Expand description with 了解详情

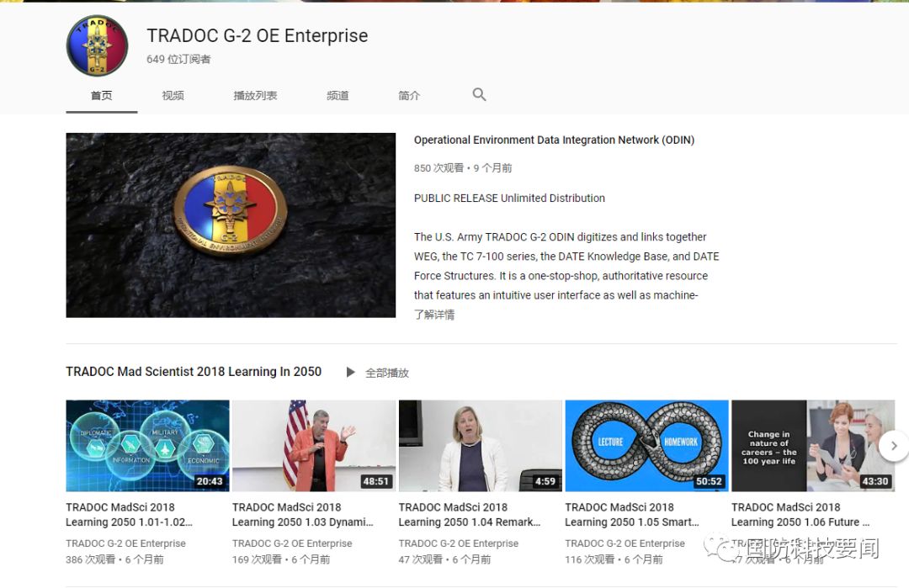tap(434, 315)
